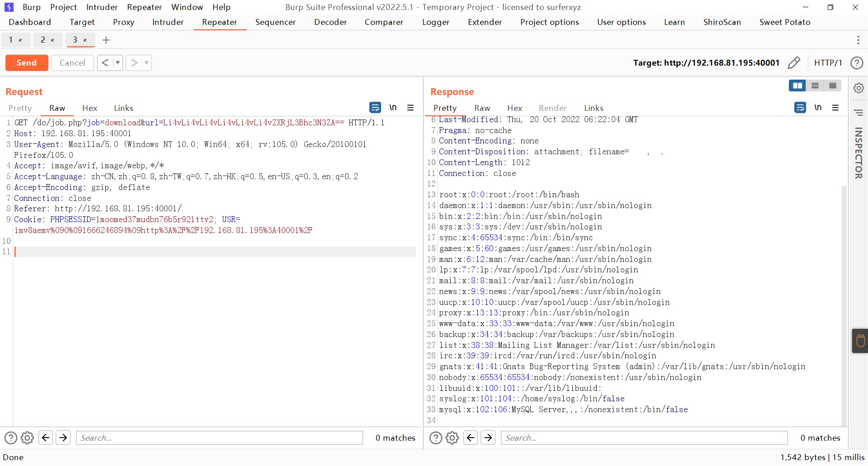Edit target with the pencil icon
868x466 pixels.
(794, 63)
